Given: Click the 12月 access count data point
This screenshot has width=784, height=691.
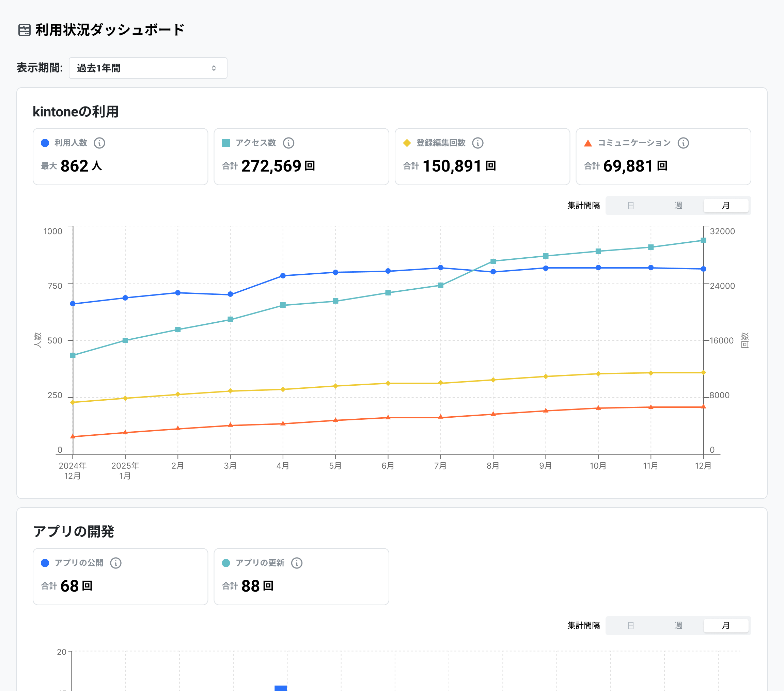Looking at the screenshot, I should point(703,240).
